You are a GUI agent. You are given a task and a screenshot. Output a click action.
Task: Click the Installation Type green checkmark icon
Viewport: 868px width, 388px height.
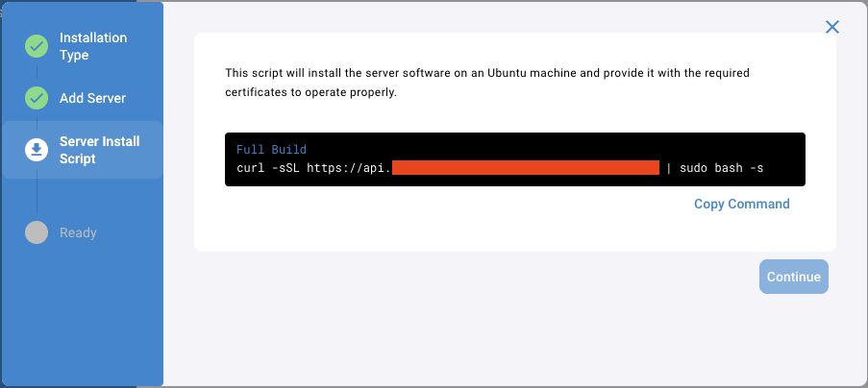point(37,46)
